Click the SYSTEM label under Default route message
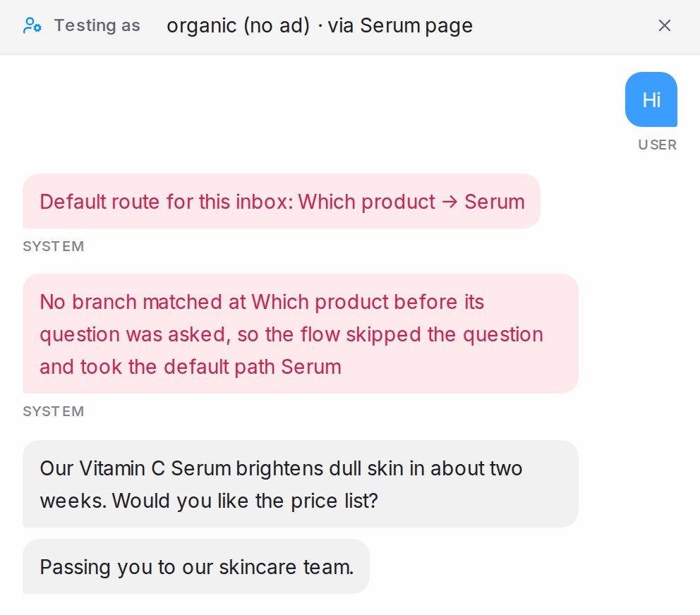The width and height of the screenshot is (700, 615). [x=53, y=246]
